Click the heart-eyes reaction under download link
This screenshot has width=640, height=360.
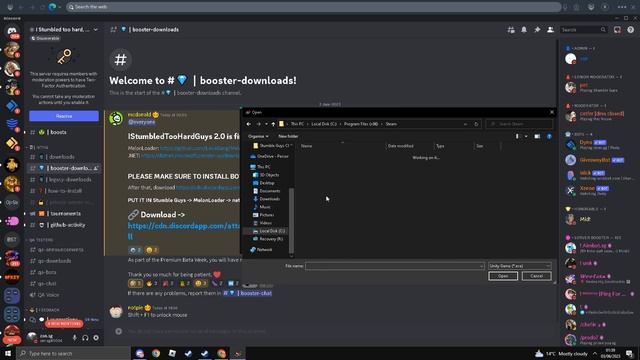[x=151, y=250]
